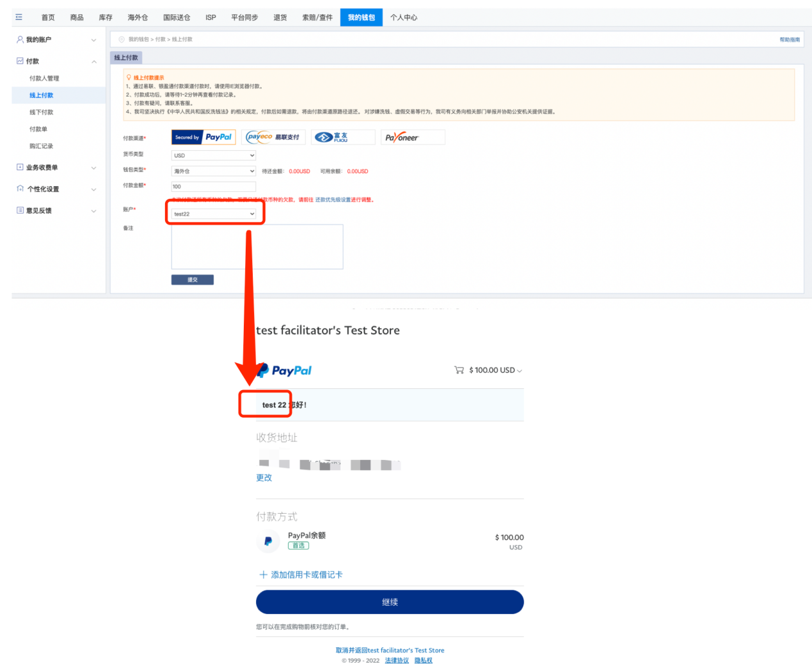Collapse the sidebar with the hamburger icon
The width and height of the screenshot is (812, 671).
coord(19,17)
